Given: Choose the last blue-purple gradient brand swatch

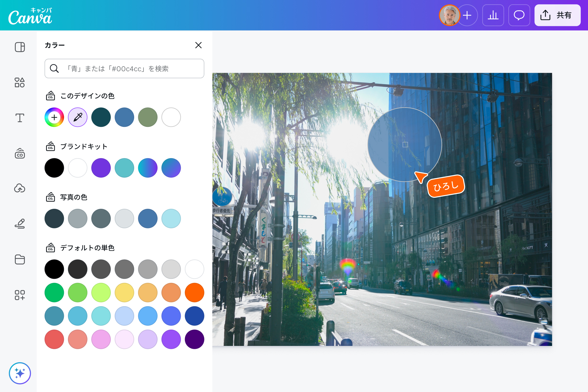Looking at the screenshot, I should coord(171,168).
